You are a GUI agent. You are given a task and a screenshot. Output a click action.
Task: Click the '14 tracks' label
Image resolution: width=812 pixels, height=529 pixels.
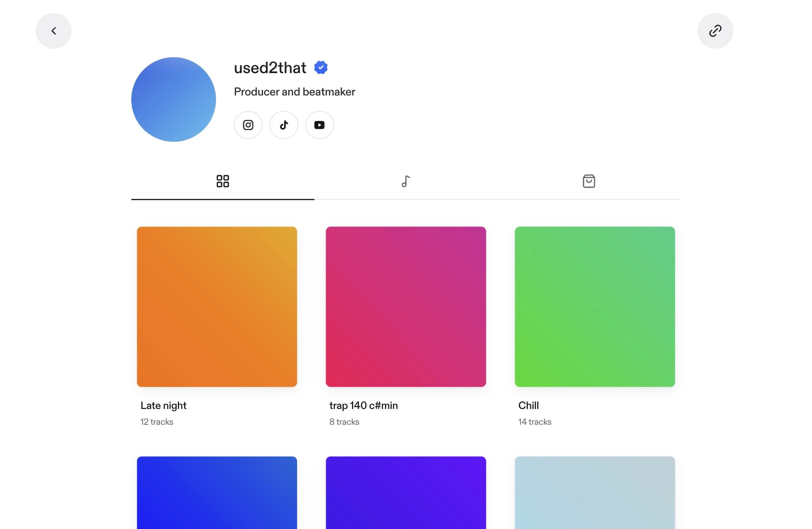click(534, 422)
